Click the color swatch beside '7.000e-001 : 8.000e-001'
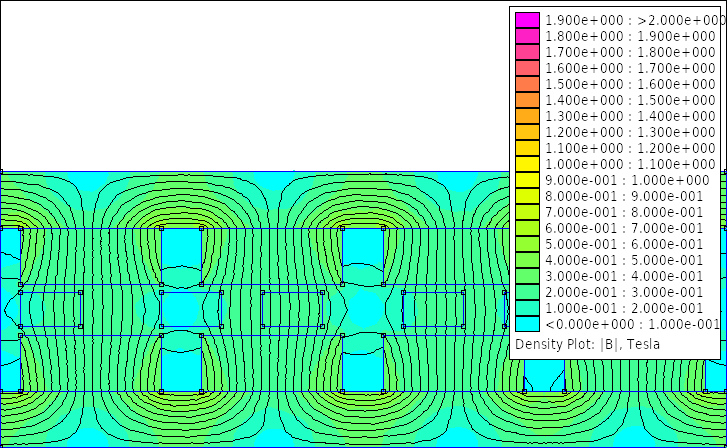727x448 pixels. 527,212
